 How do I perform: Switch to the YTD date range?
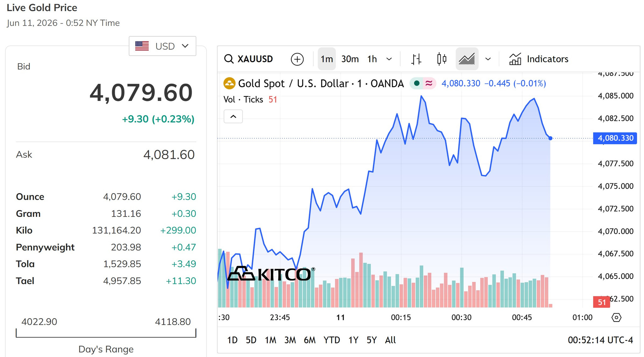(x=332, y=340)
